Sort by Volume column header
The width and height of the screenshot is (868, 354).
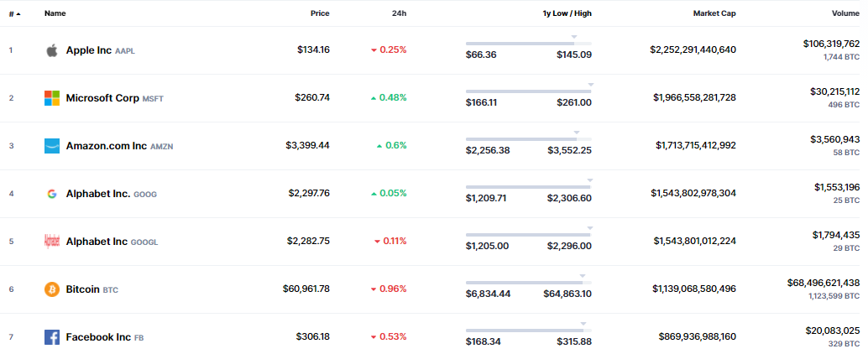tap(845, 13)
